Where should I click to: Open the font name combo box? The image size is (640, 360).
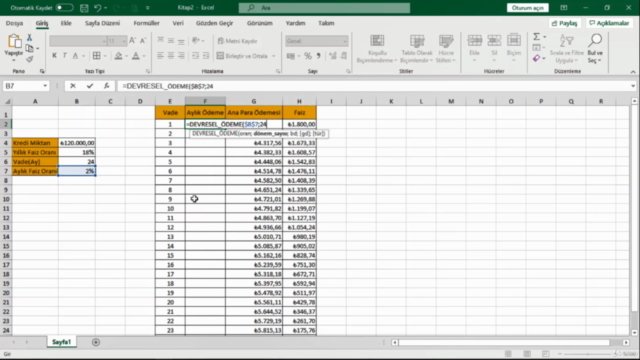78,41
